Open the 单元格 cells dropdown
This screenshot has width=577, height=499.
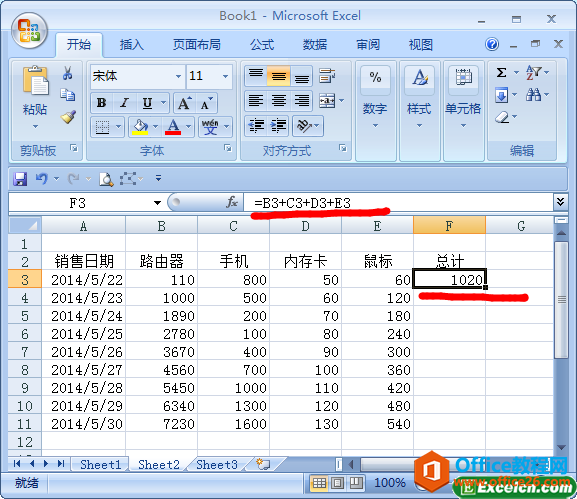(464, 125)
